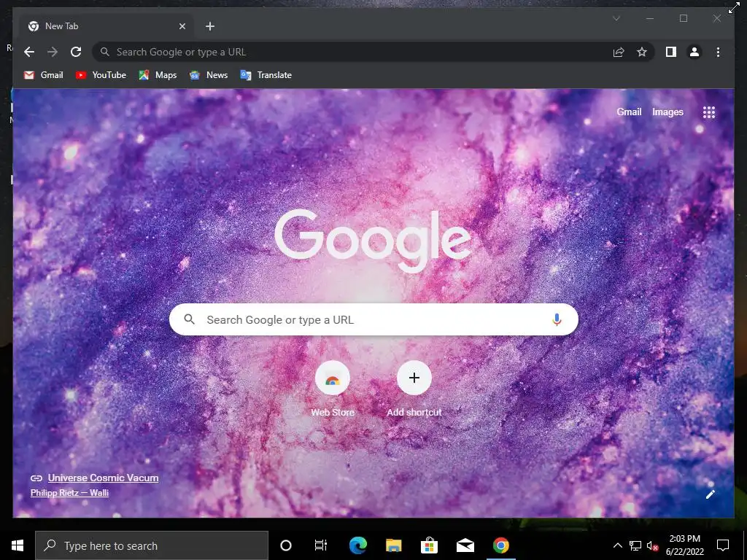Screen dimensions: 747x560
Task: Open Google apps grid launcher
Action: 709,112
